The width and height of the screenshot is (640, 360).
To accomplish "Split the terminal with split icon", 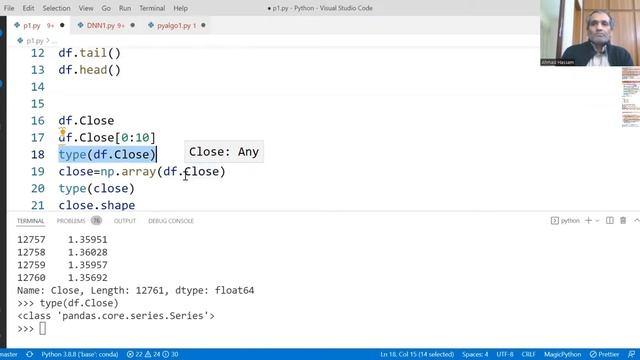I will point(609,220).
